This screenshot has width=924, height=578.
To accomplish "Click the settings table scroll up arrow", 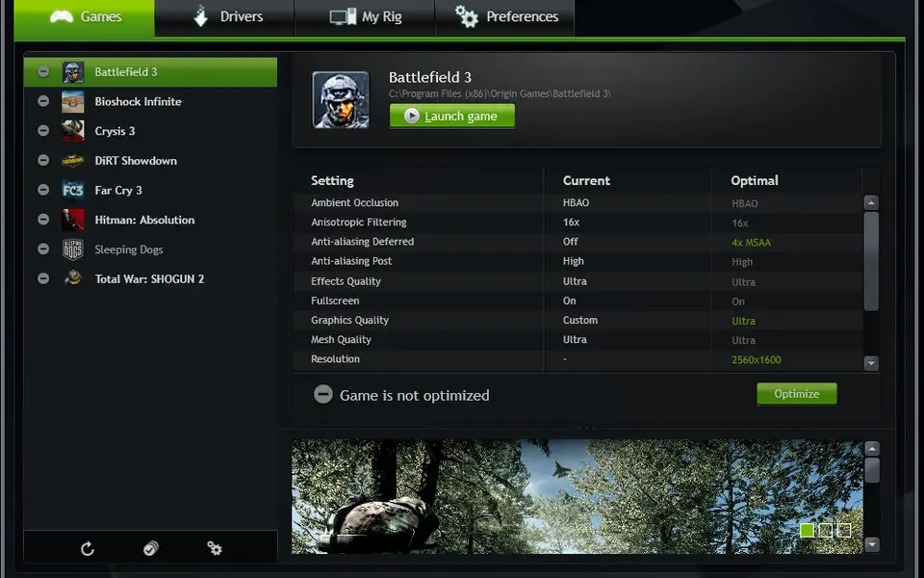I will [x=871, y=203].
